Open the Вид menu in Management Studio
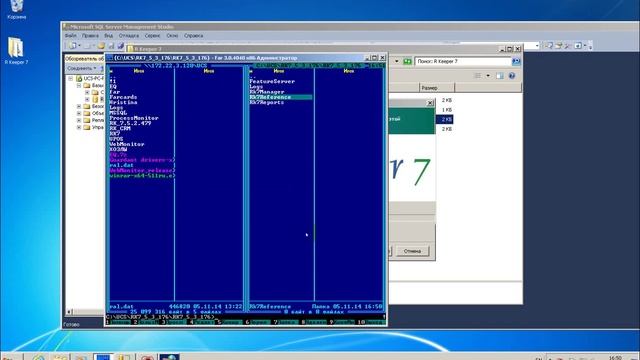This screenshot has height=360, width=640. coord(109,36)
